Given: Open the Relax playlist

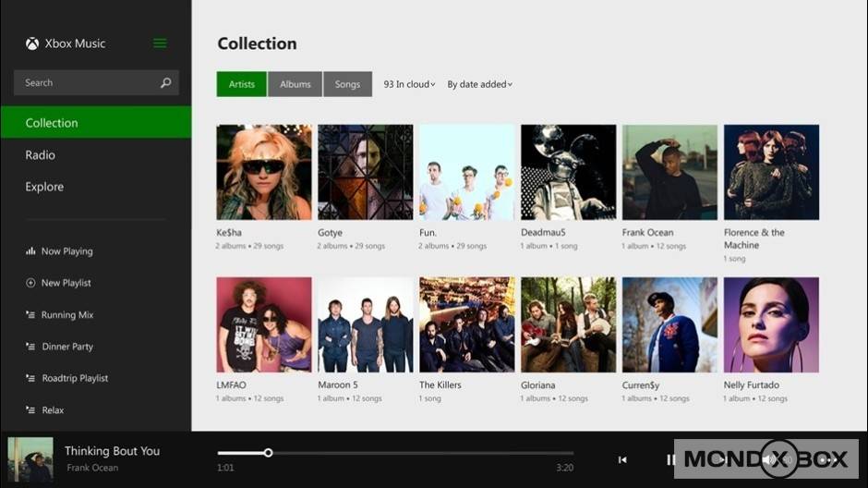Looking at the screenshot, I should click(x=53, y=410).
